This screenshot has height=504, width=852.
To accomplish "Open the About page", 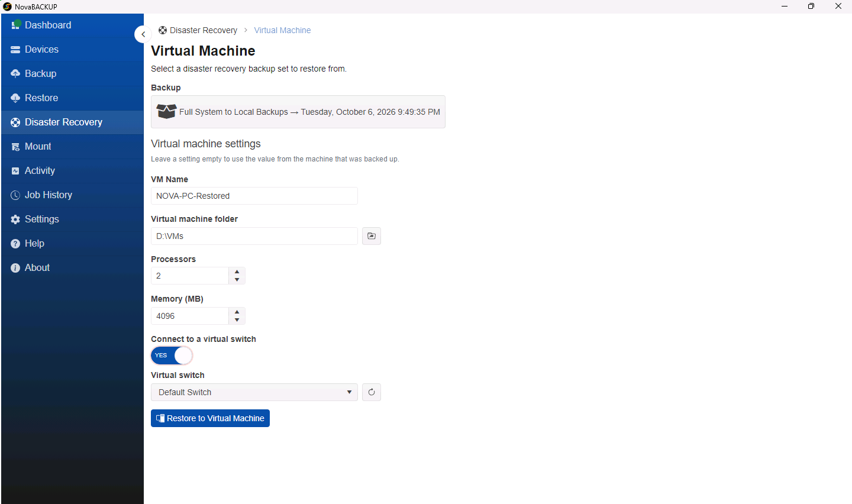I will coord(72,268).
